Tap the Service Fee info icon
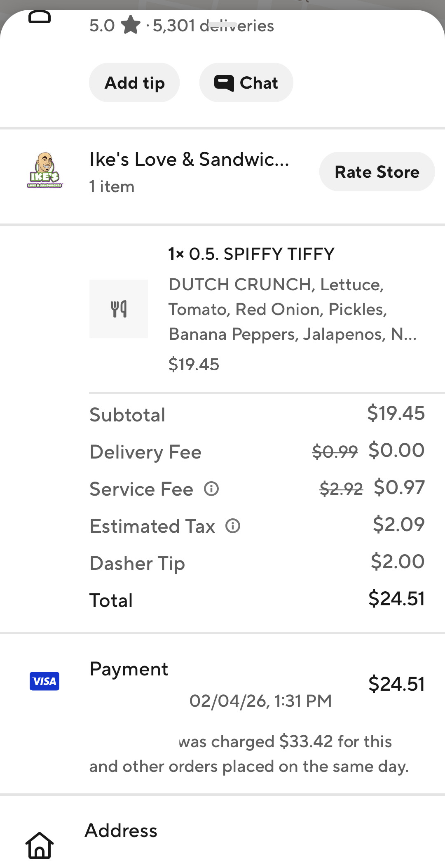The image size is (445, 868). point(211,489)
